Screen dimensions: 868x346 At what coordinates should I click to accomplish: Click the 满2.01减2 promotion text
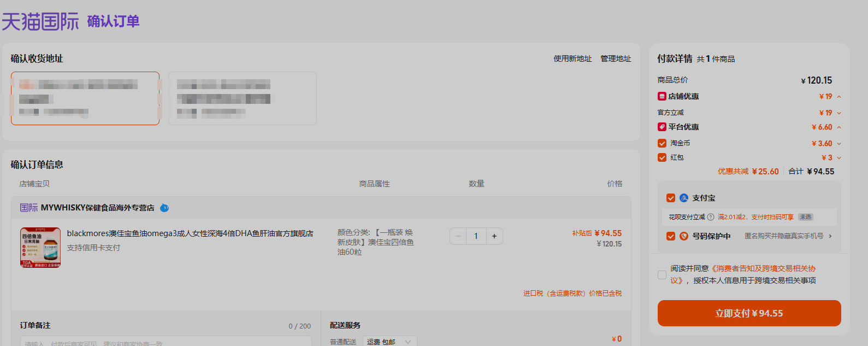click(755, 217)
